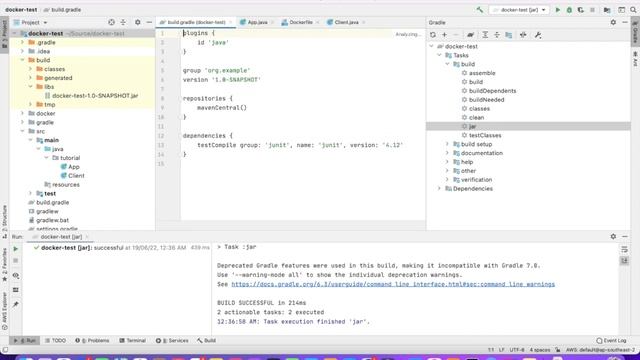Open Gradle build tool settings wrench
Screen dimensions: 640x360
pos(538,35)
